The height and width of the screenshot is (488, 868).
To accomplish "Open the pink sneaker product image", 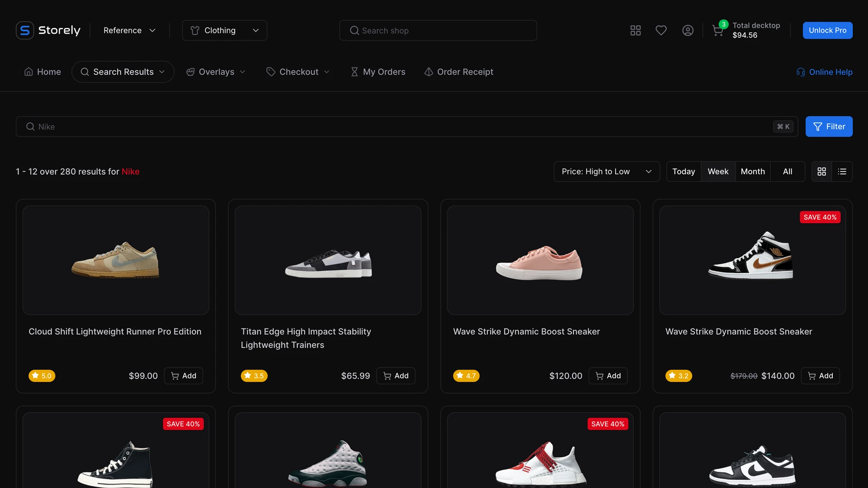I will (540, 260).
